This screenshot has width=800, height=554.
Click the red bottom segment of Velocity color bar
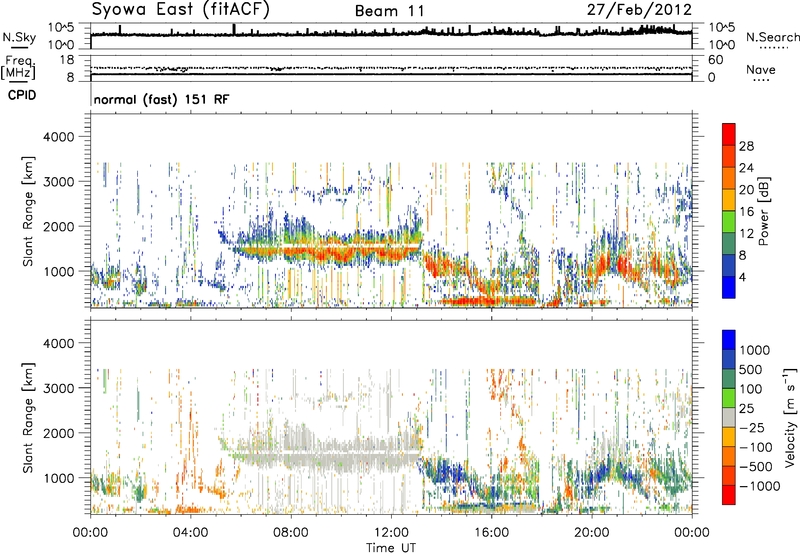pos(729,495)
